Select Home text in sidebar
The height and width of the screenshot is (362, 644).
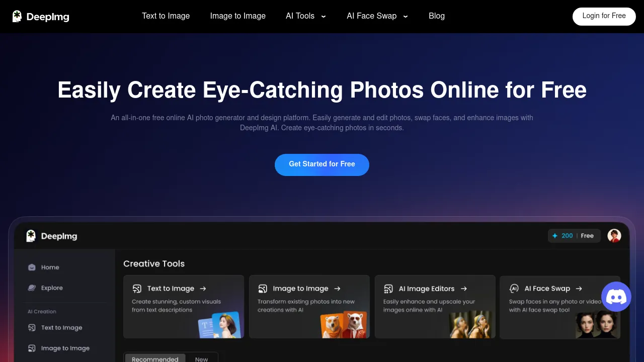pyautogui.click(x=50, y=267)
